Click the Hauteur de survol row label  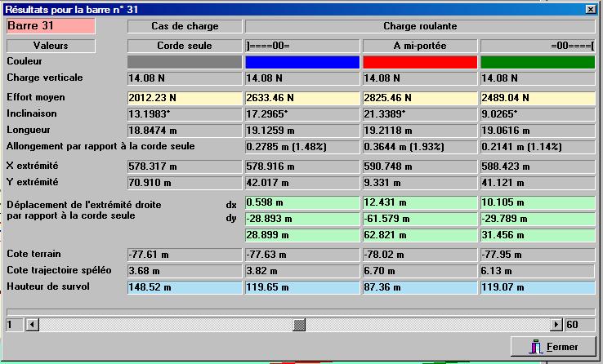coord(48,286)
